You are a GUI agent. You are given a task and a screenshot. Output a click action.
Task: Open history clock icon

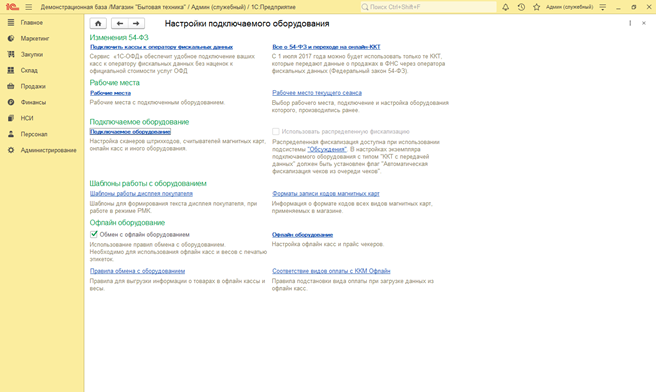[x=521, y=7]
